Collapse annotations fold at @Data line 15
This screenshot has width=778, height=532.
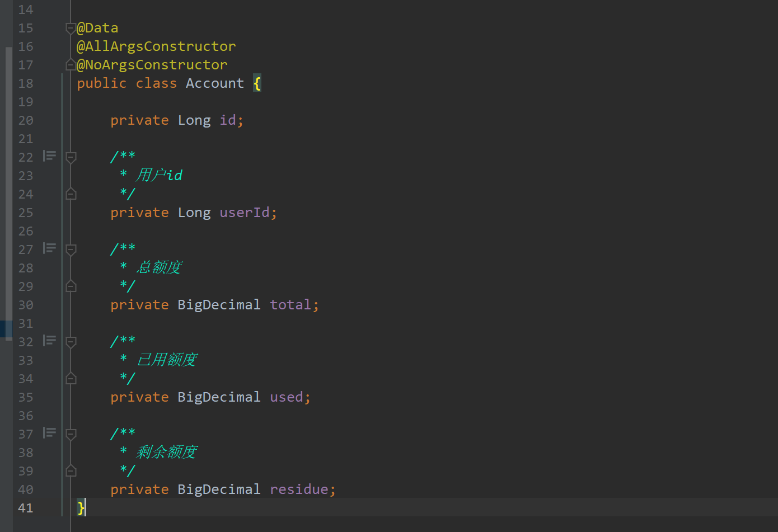click(x=71, y=28)
